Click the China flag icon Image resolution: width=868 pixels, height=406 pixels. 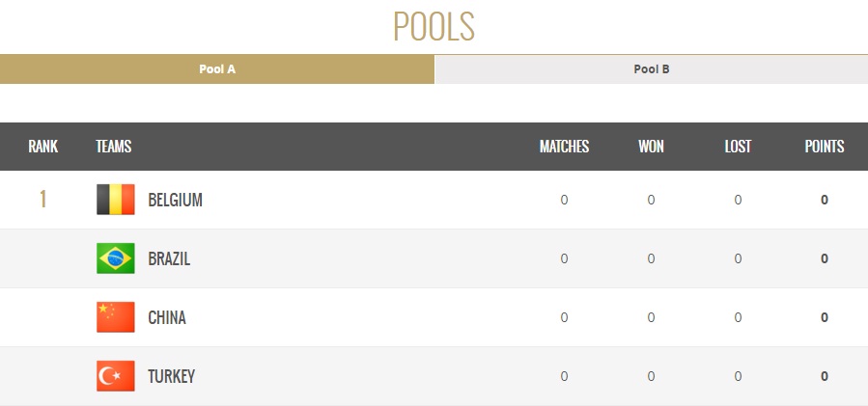click(x=116, y=317)
